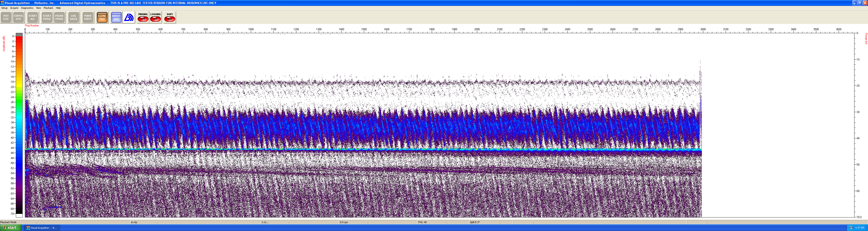Screen dimensions: 868x231
Task: Open the Diagnostics menu
Action: click(x=27, y=8)
